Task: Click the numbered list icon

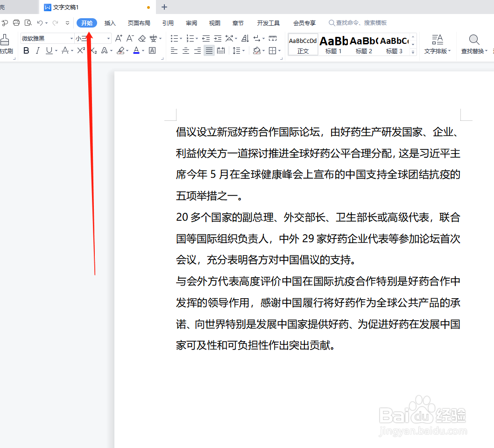Action: [190, 38]
